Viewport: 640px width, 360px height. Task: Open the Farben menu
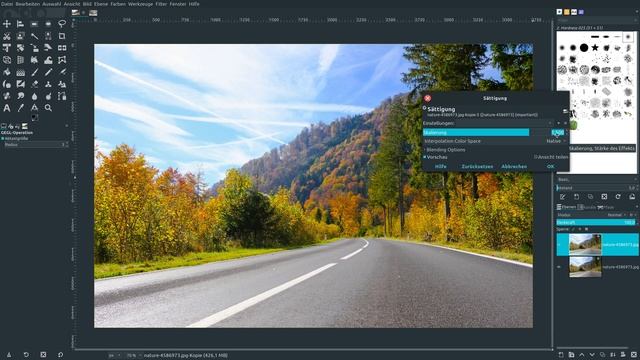[118, 4]
